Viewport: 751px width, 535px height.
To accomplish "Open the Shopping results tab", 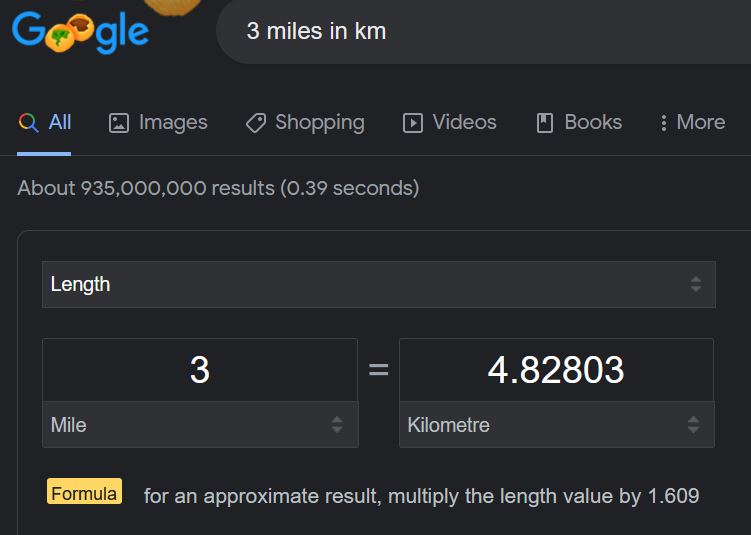I will pyautogui.click(x=319, y=123).
